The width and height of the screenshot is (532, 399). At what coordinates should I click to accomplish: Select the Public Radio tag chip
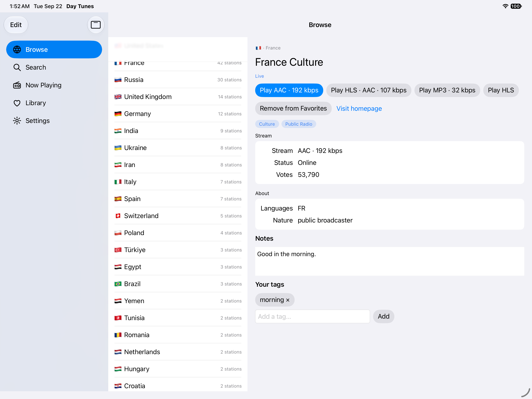(299, 124)
